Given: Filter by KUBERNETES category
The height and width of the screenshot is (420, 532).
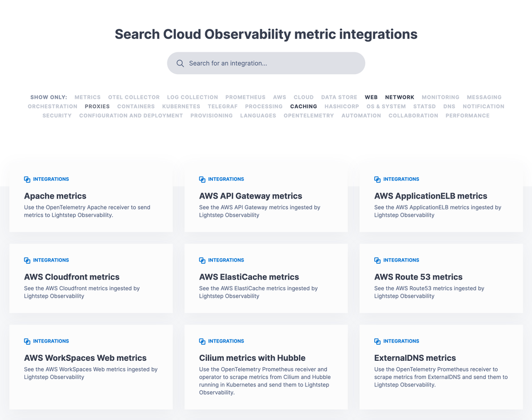Looking at the screenshot, I should 181,107.
